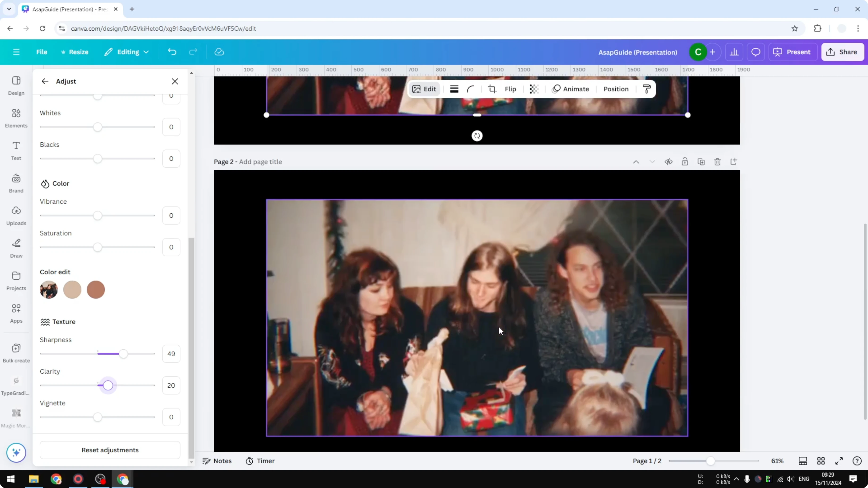Open the File menu
Image resolution: width=868 pixels, height=488 pixels.
[42, 52]
